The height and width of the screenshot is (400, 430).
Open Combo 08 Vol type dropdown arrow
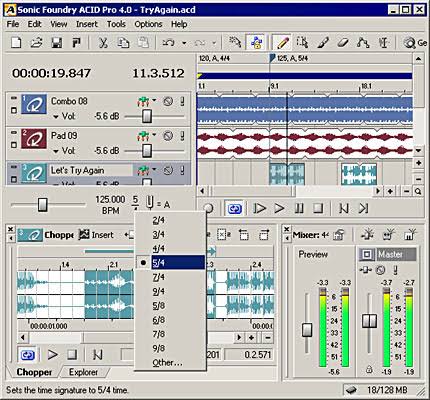point(56,117)
